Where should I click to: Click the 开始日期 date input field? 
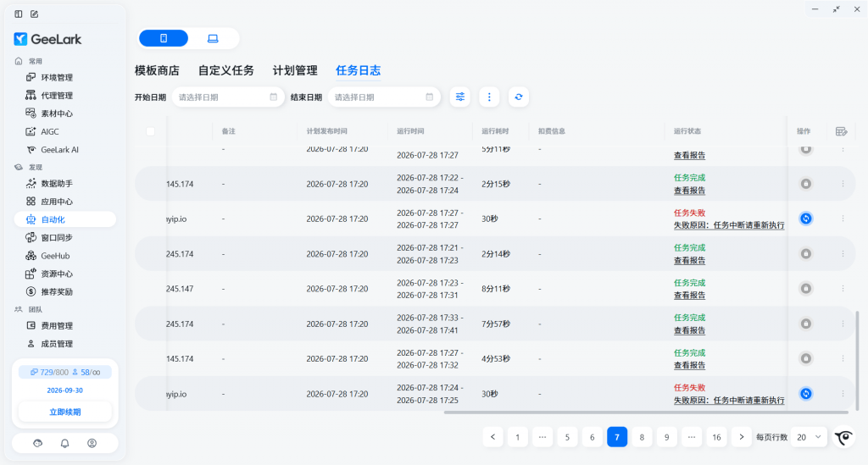tap(228, 97)
